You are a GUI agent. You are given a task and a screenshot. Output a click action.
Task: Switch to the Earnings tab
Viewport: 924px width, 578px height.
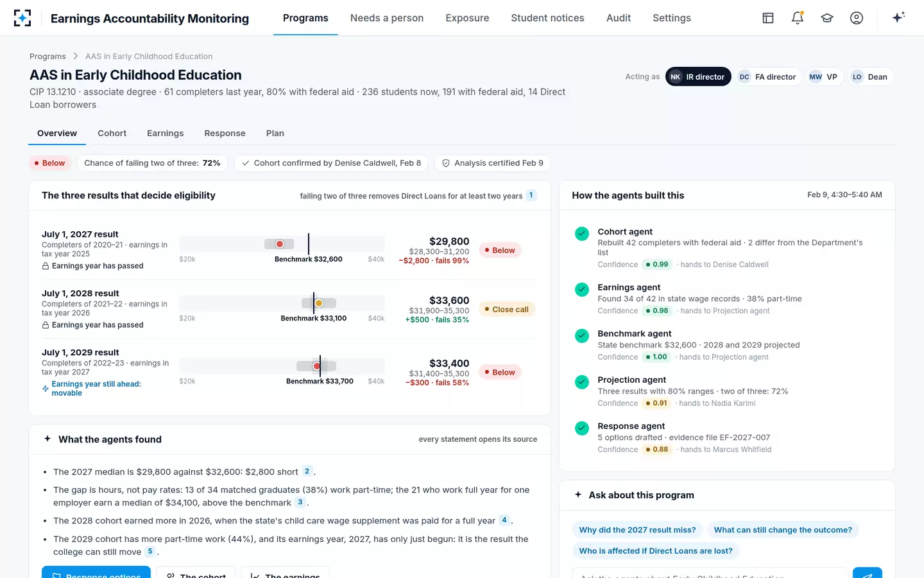[165, 133]
